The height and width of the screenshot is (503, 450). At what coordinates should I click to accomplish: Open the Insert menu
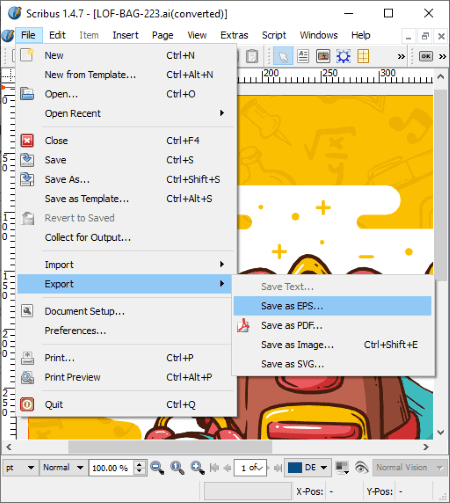[x=125, y=35]
